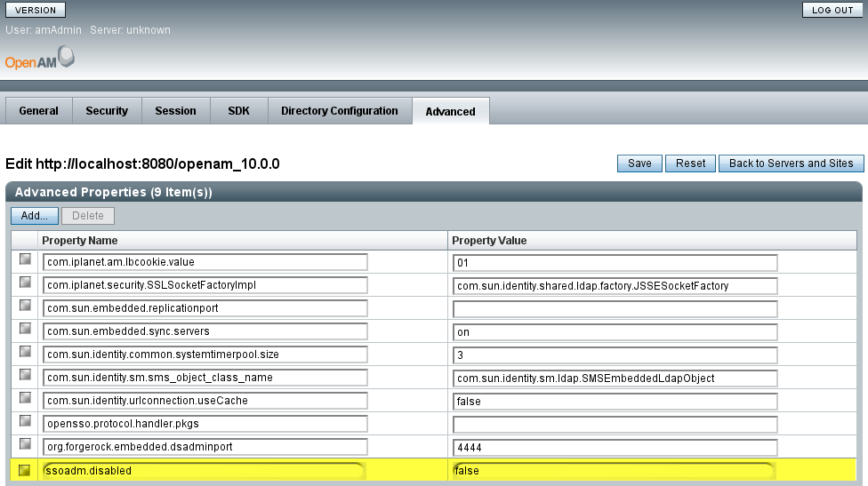
Task: Edit sync.servers value field showing on
Action: tap(615, 332)
